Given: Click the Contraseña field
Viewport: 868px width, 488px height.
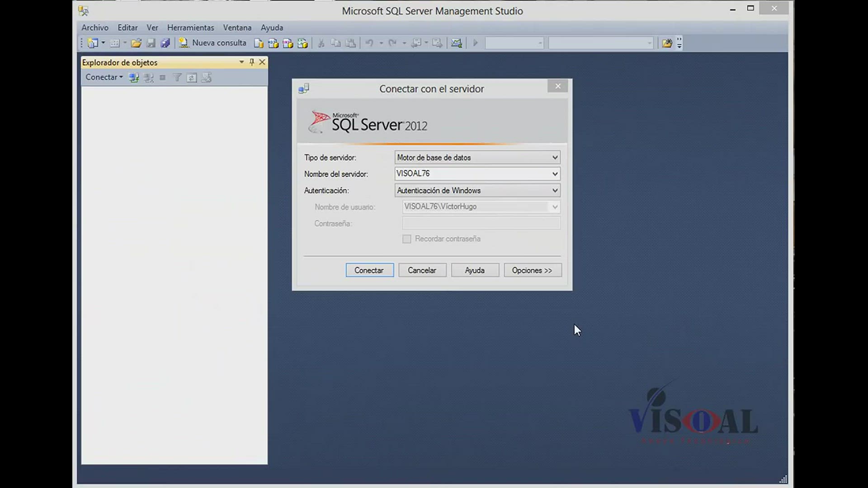Looking at the screenshot, I should tap(481, 223).
